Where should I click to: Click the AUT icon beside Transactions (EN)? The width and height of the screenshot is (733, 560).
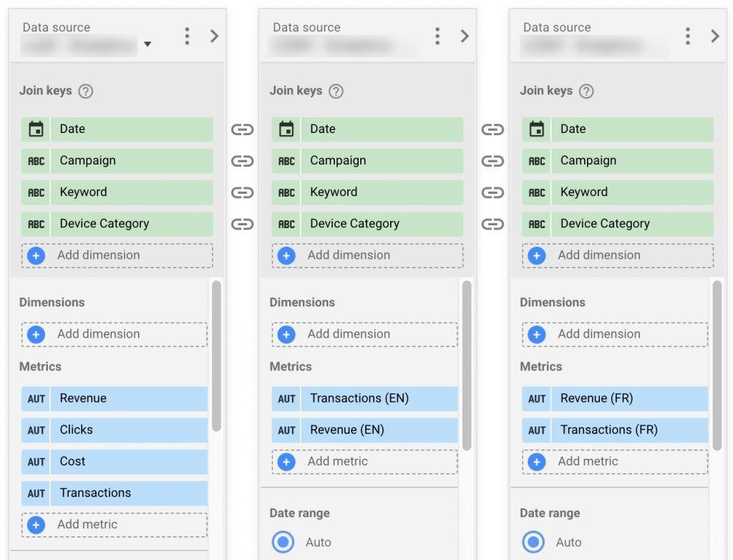pyautogui.click(x=286, y=398)
